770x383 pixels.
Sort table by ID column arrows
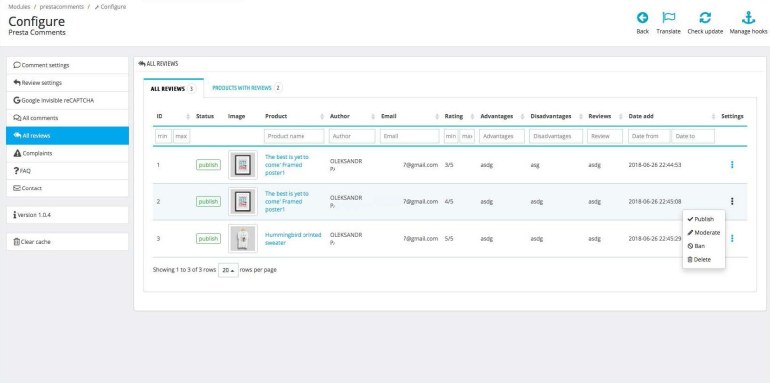pos(188,116)
